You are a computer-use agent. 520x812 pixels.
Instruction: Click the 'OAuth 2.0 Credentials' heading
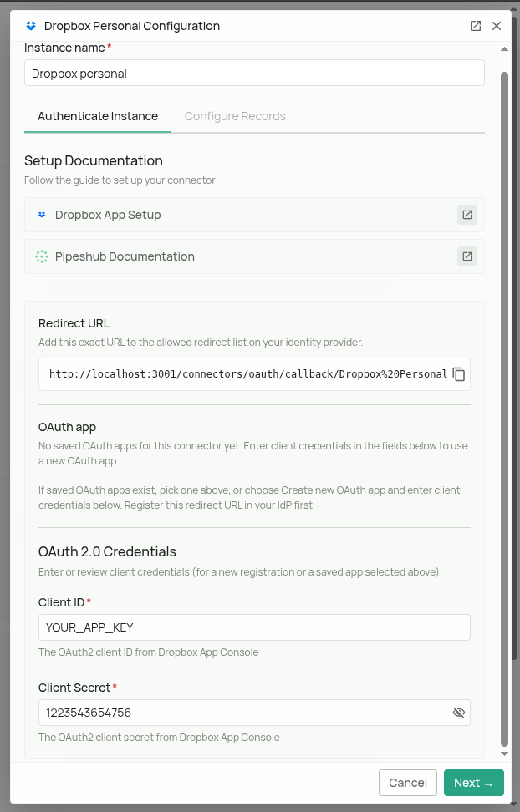coord(107,551)
